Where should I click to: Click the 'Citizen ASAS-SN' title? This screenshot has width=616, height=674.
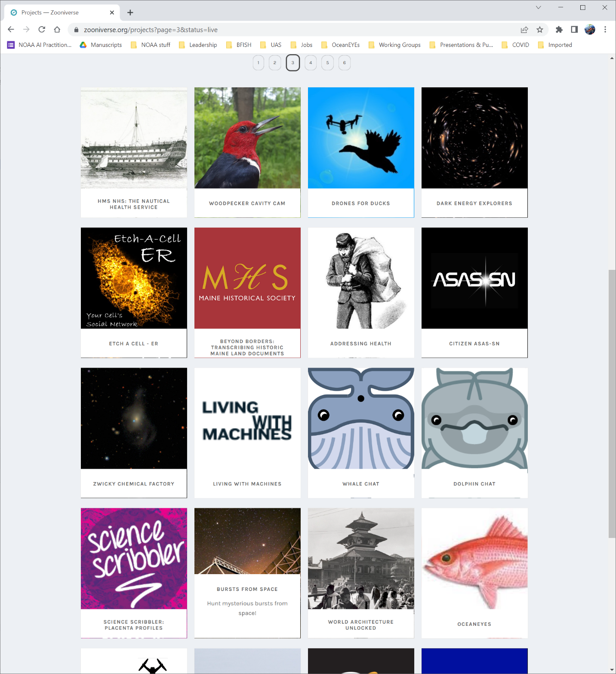(x=474, y=344)
